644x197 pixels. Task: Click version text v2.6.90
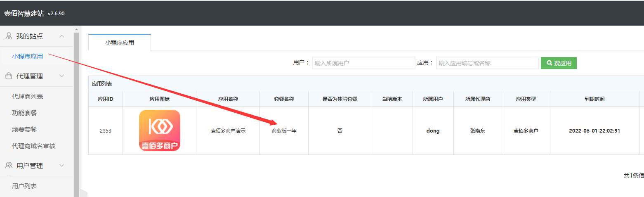tap(56, 14)
